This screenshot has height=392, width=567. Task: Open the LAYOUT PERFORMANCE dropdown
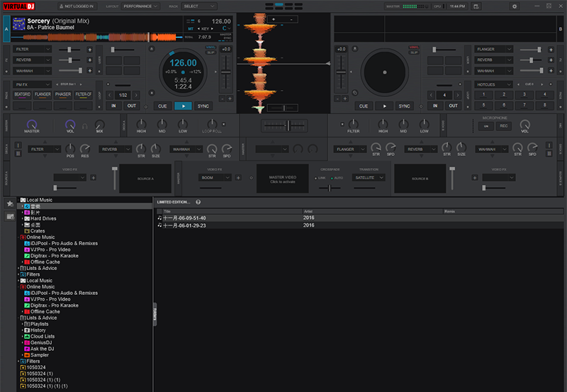140,6
